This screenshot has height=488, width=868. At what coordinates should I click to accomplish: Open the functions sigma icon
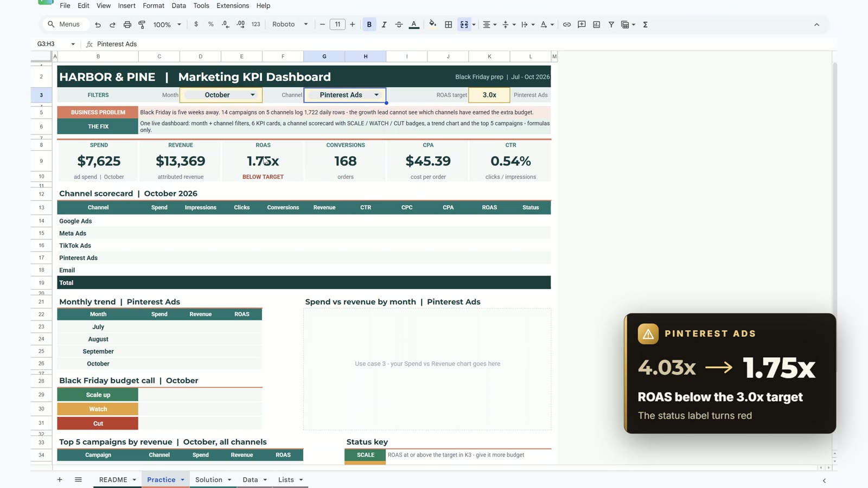pyautogui.click(x=645, y=24)
